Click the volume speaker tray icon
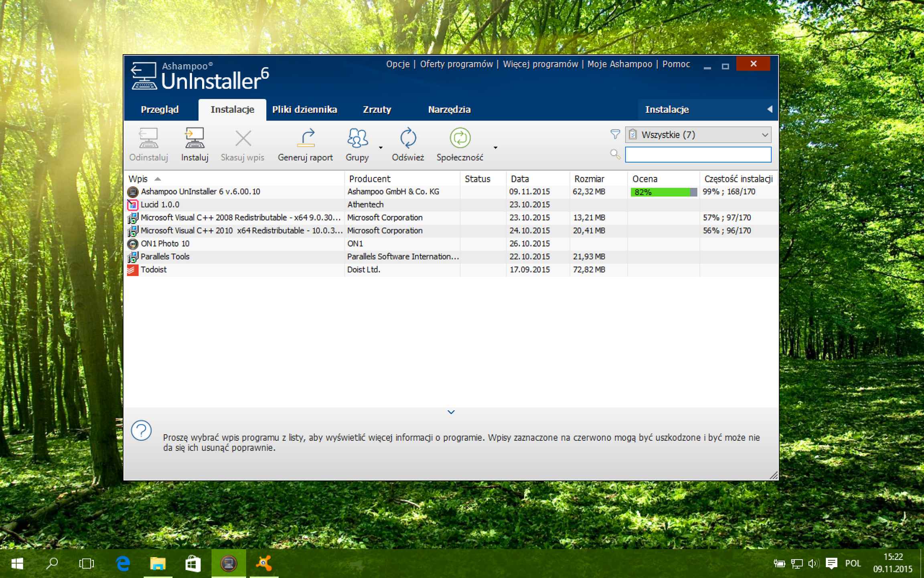 pos(813,564)
